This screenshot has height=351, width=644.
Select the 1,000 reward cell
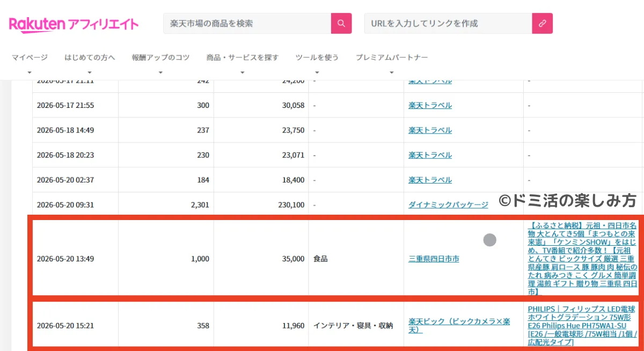tap(166, 259)
